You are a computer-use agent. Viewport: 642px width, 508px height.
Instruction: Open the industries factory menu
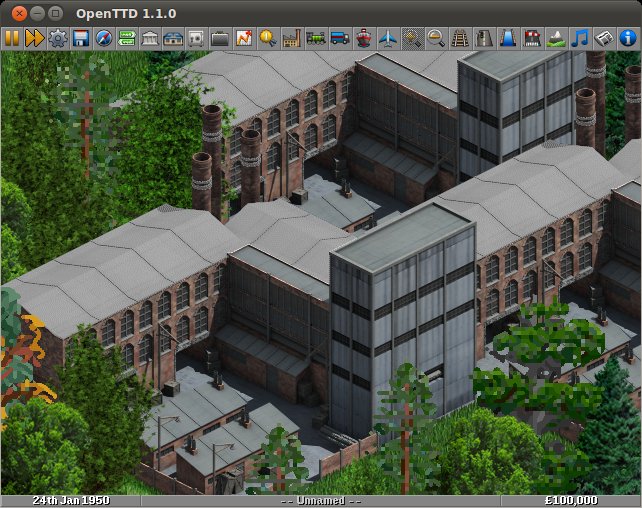(x=292, y=38)
